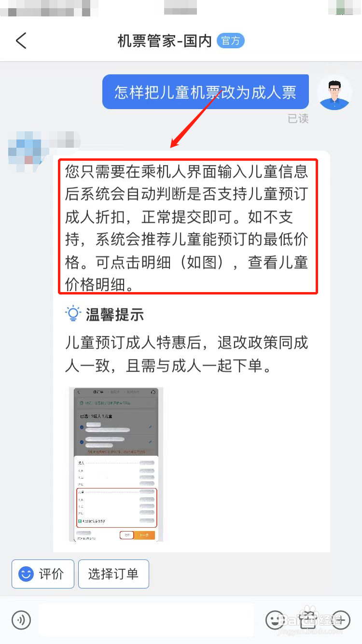Tap the 已读 read status label

coord(298,119)
